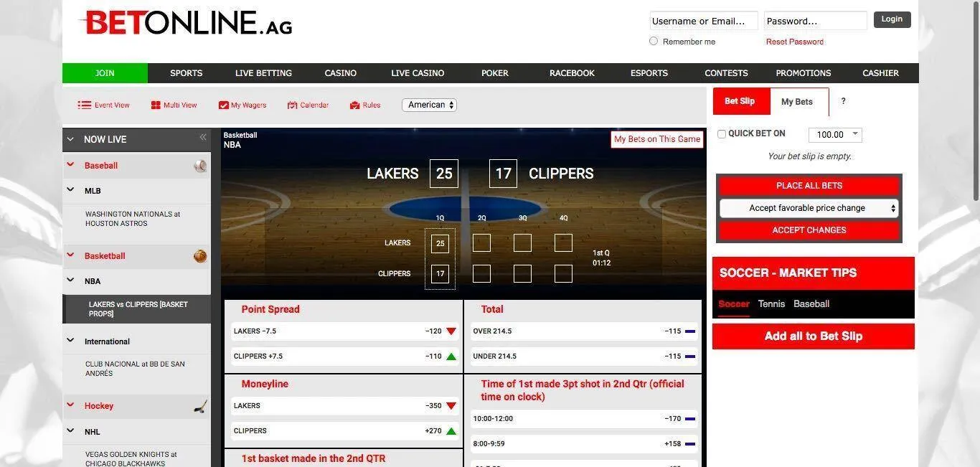Open Accept favorable price change dropdown
This screenshot has height=467, width=980.
coord(809,208)
